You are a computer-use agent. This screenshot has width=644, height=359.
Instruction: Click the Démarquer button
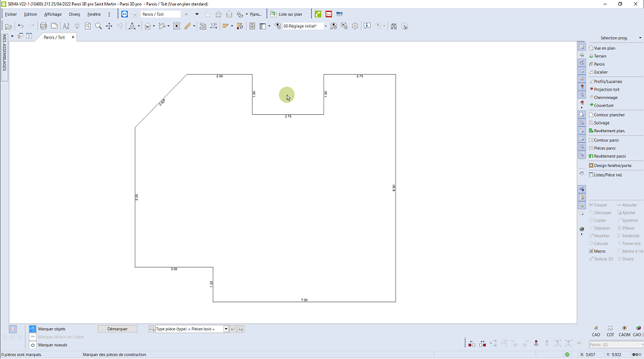[117, 330]
